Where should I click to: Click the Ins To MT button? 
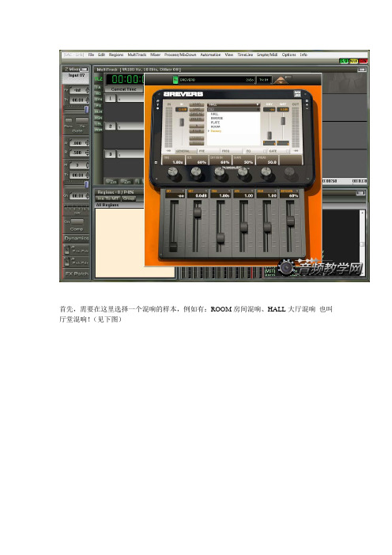tap(108, 198)
